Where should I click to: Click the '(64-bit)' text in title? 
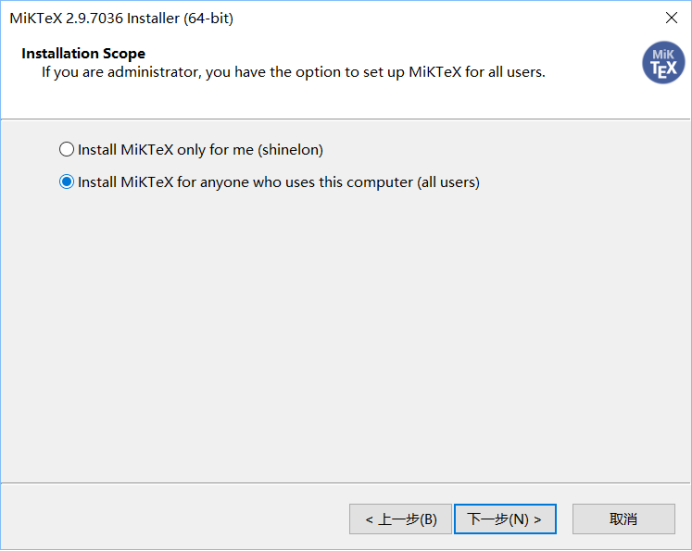point(208,18)
